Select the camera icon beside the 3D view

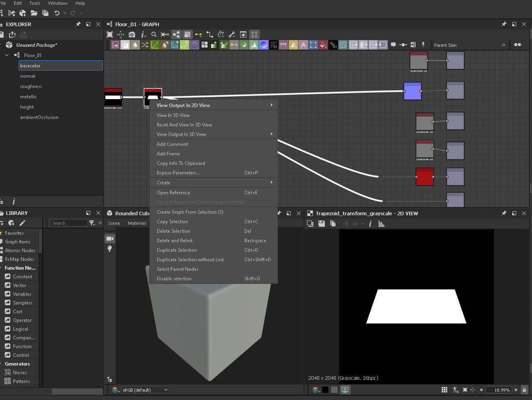[x=111, y=238]
